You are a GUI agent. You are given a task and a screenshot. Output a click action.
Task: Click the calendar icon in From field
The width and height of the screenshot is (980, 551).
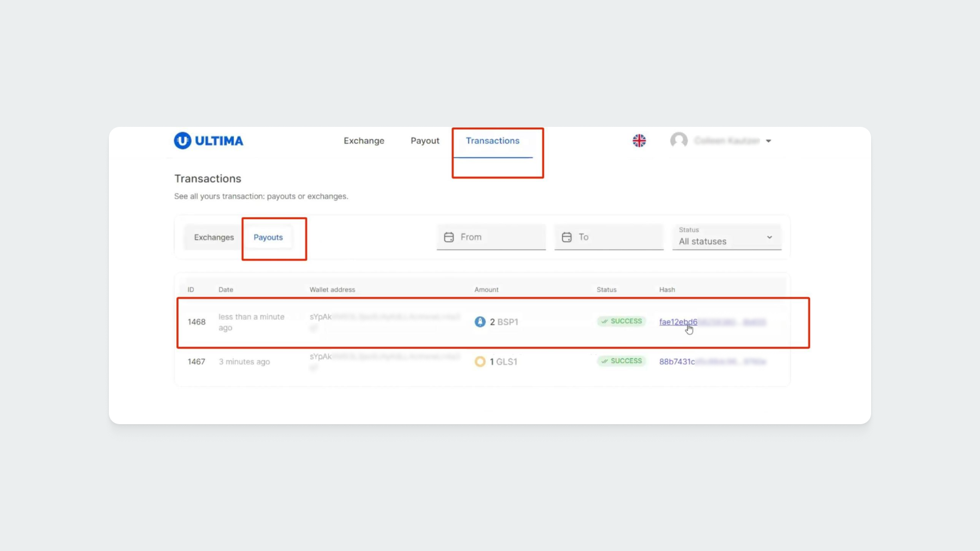pos(449,237)
